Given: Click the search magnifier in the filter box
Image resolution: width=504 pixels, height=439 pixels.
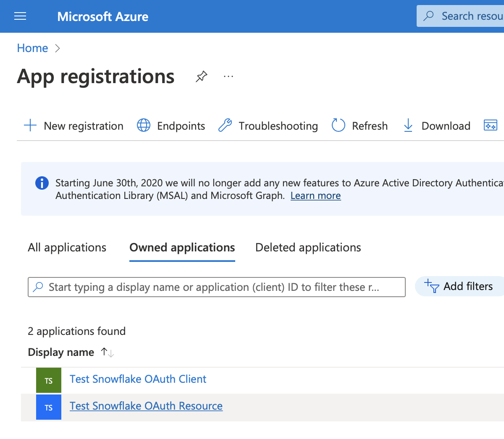Looking at the screenshot, I should 38,287.
